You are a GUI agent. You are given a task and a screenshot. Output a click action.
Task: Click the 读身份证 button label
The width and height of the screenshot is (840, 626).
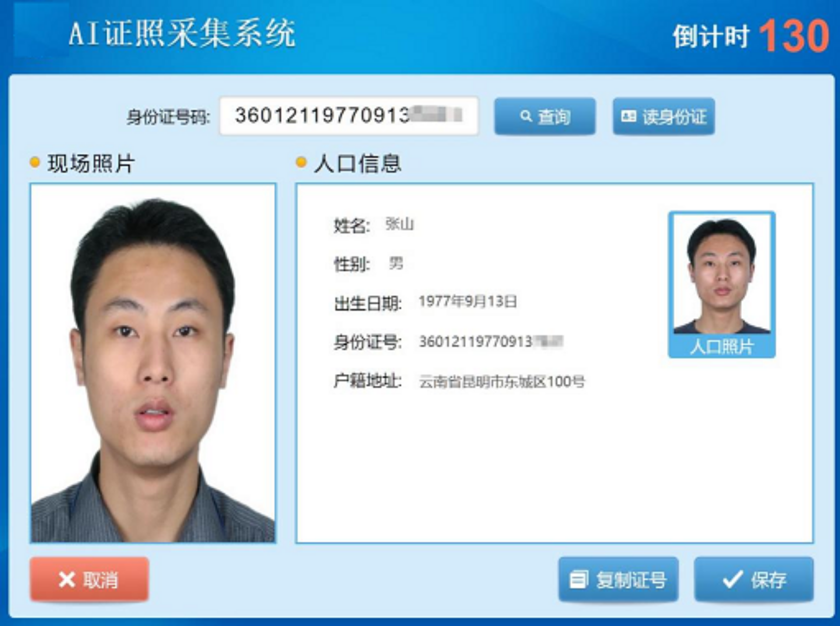674,117
